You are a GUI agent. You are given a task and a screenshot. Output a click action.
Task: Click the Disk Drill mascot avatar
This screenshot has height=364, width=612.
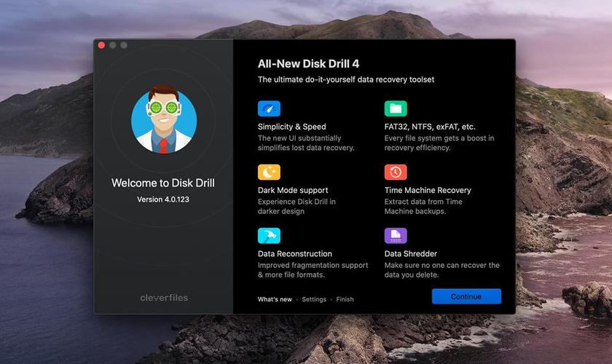pos(164,120)
